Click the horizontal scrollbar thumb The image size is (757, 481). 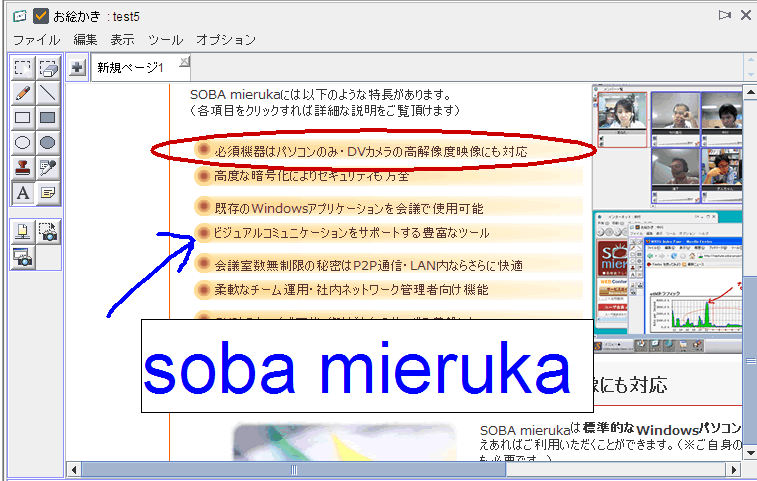pyautogui.click(x=294, y=469)
